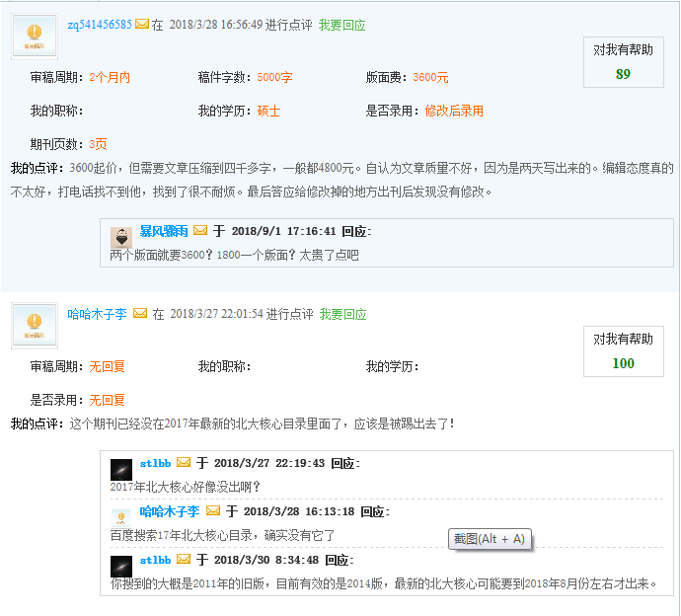Image resolution: width=681 pixels, height=616 pixels.
Task: Click the 3页 page count value
Action: coord(98,144)
